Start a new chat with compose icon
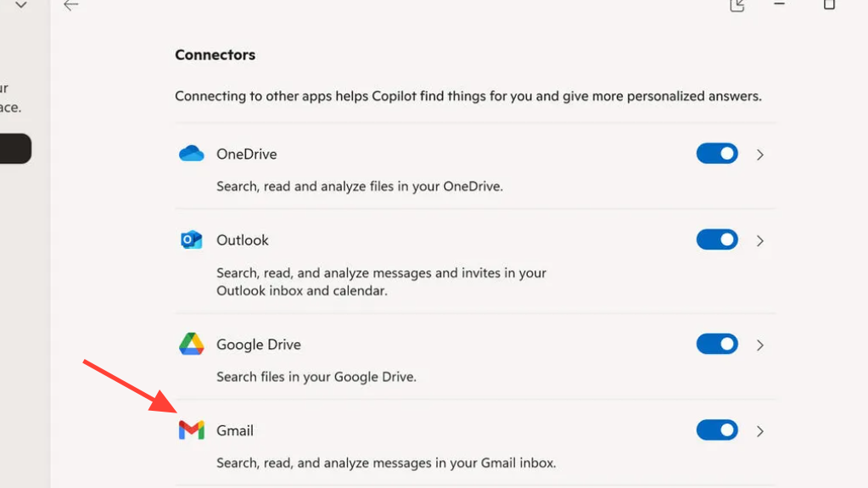This screenshot has height=488, width=868. [737, 5]
